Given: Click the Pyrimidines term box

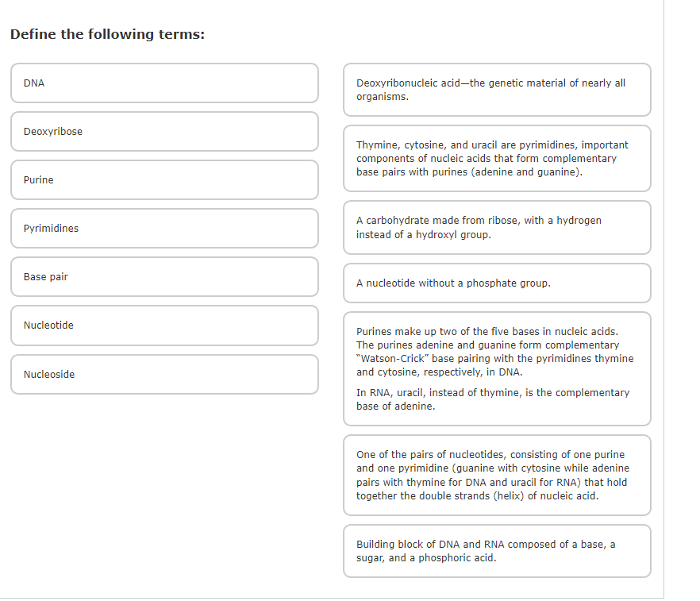Looking at the screenshot, I should tap(164, 229).
